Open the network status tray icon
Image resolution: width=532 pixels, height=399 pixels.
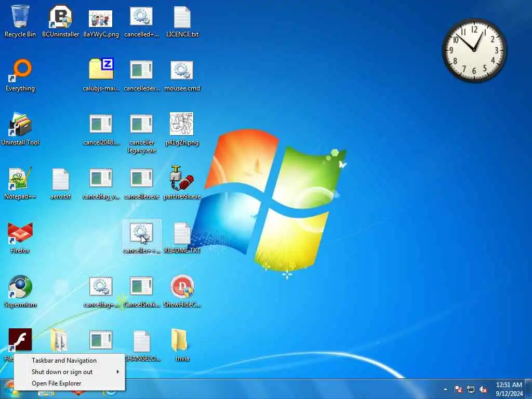click(x=471, y=389)
